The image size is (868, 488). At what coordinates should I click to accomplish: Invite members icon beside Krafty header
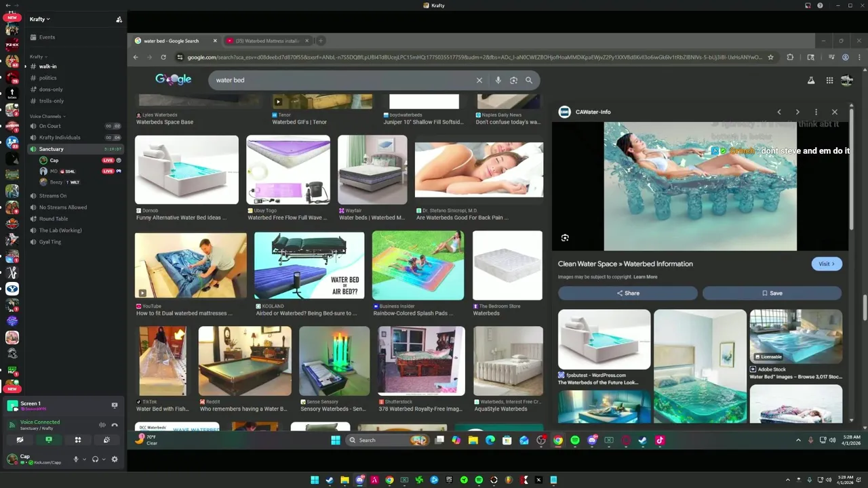pyautogui.click(x=119, y=20)
